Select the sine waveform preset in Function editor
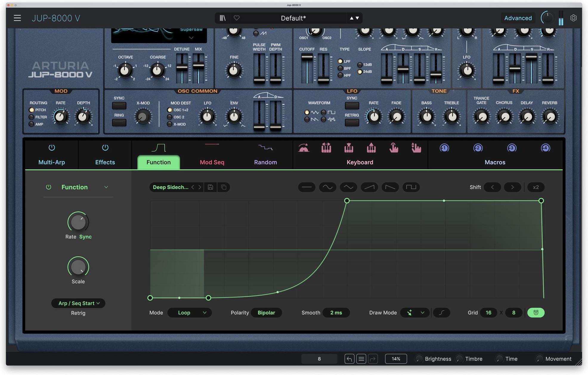 pyautogui.click(x=327, y=187)
